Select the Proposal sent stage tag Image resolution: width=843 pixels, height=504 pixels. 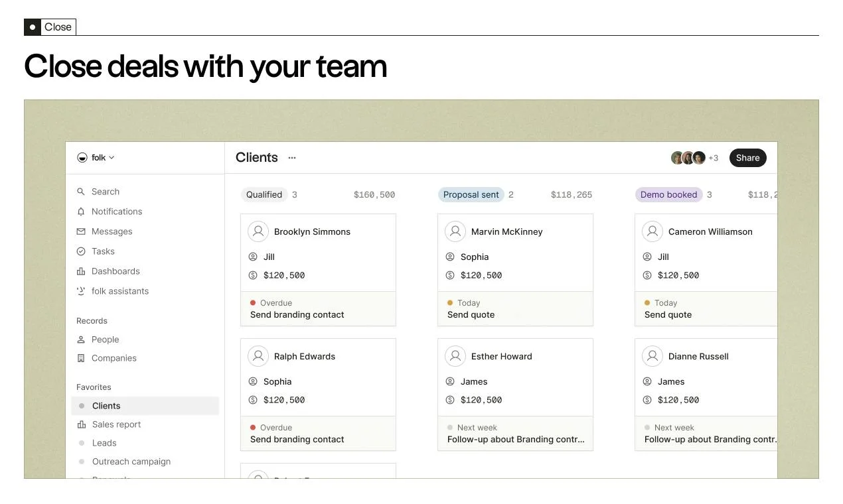coord(471,195)
